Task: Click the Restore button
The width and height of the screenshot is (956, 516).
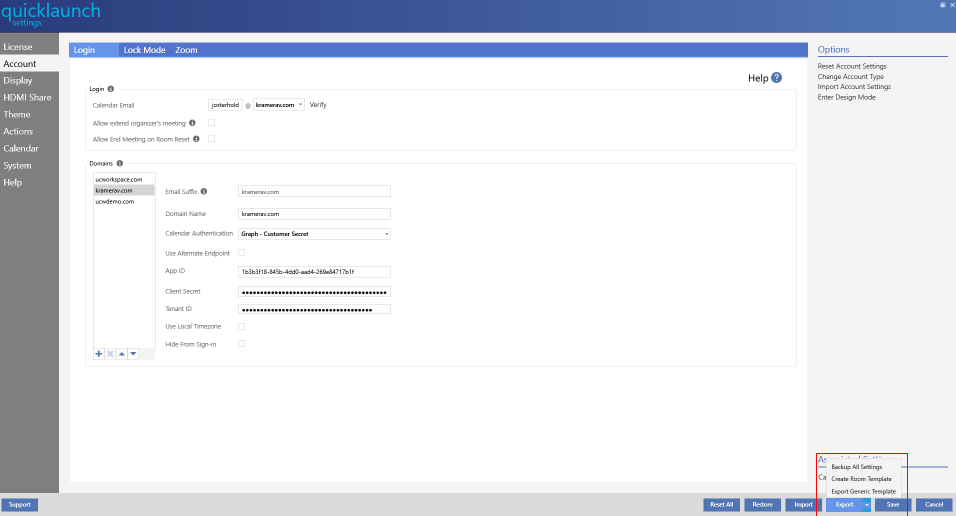Action: tap(762, 504)
